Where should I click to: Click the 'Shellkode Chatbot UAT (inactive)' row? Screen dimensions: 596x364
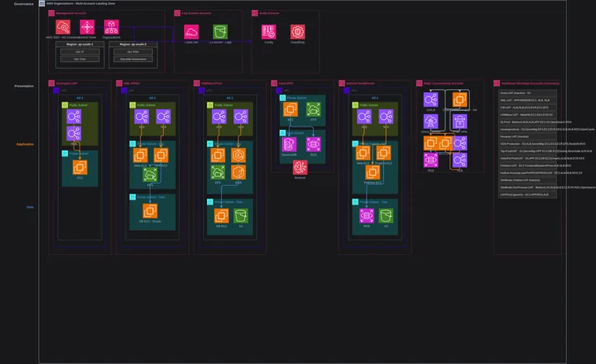tap(527, 180)
